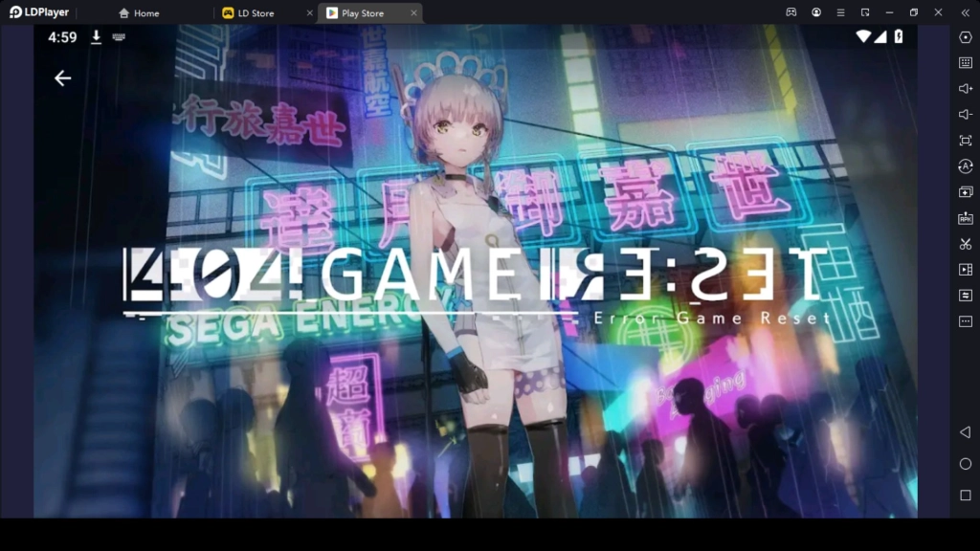Viewport: 980px width, 551px height.
Task: Open keyboard mapping tool in sidebar
Action: (965, 63)
